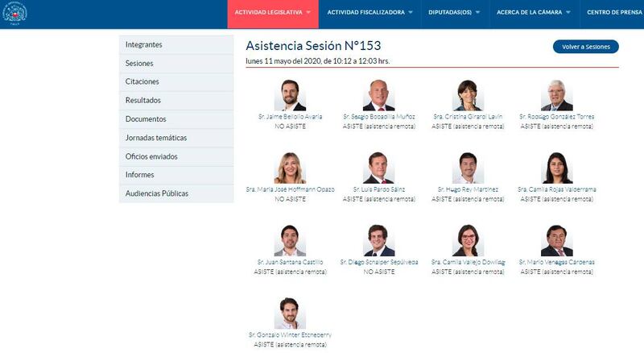644x353 pixels.
Task: Click Sergio Bobadilla Muñoz's photo
Action: [378, 95]
